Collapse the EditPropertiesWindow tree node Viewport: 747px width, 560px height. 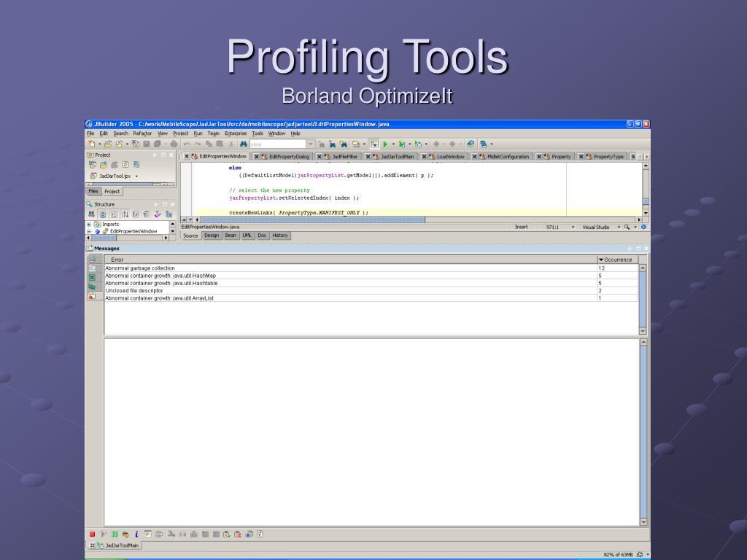pyautogui.click(x=89, y=231)
